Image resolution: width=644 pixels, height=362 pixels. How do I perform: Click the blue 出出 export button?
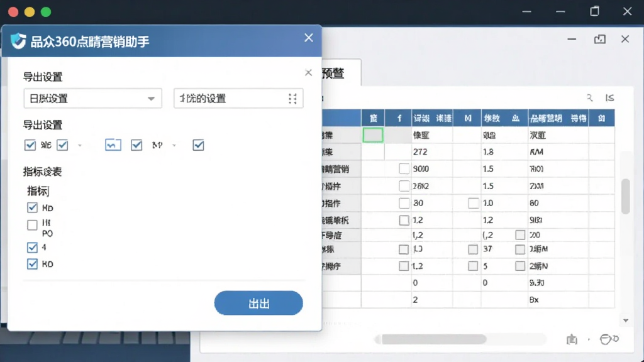(x=258, y=303)
